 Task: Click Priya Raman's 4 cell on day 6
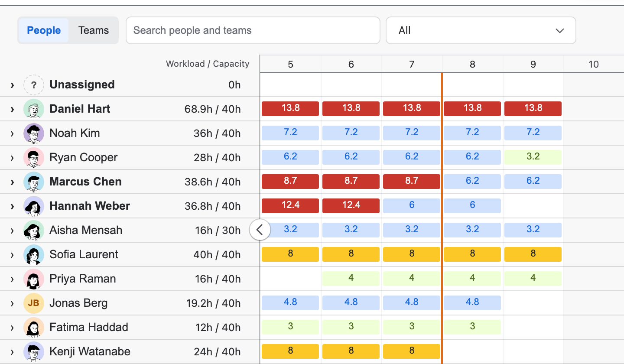point(351,279)
